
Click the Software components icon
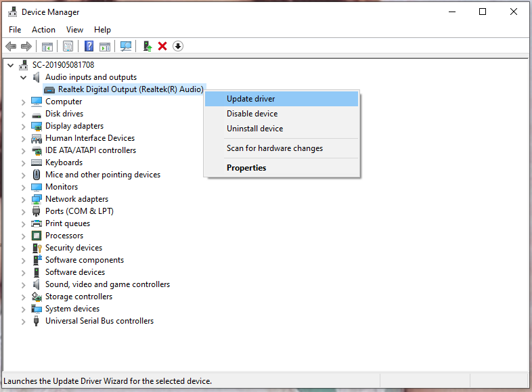tap(37, 260)
